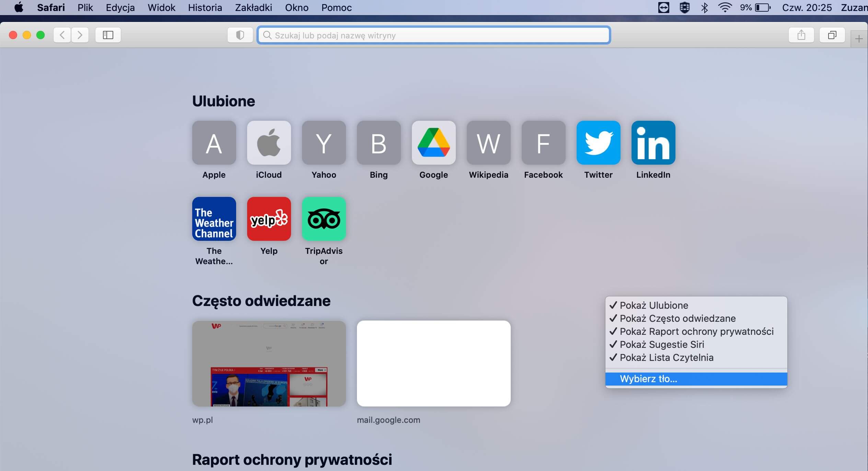This screenshot has height=471, width=868.
Task: Open the Pomoc menu
Action: click(x=336, y=8)
